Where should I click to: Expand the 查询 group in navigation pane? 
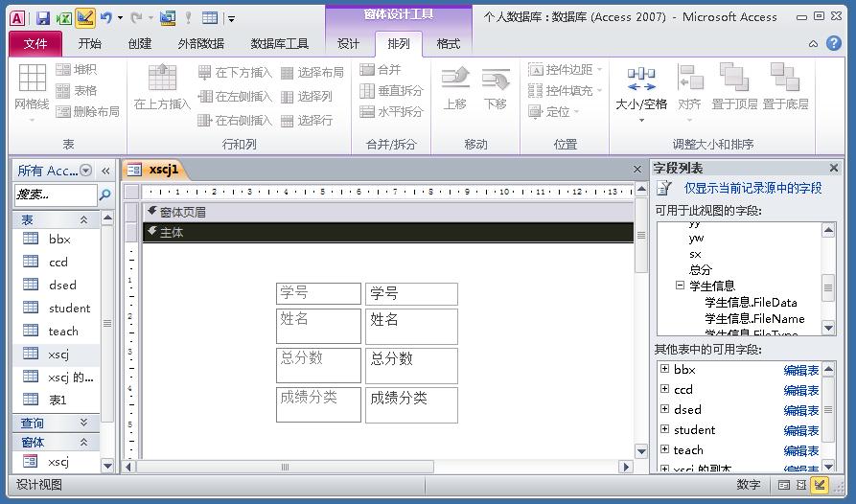point(83,423)
